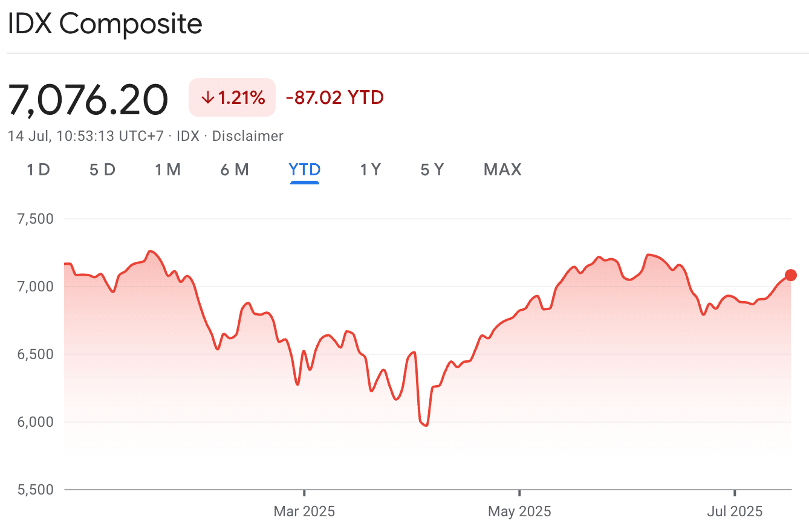Switch to the 1 D time range
The image size is (809, 532).
tap(38, 170)
